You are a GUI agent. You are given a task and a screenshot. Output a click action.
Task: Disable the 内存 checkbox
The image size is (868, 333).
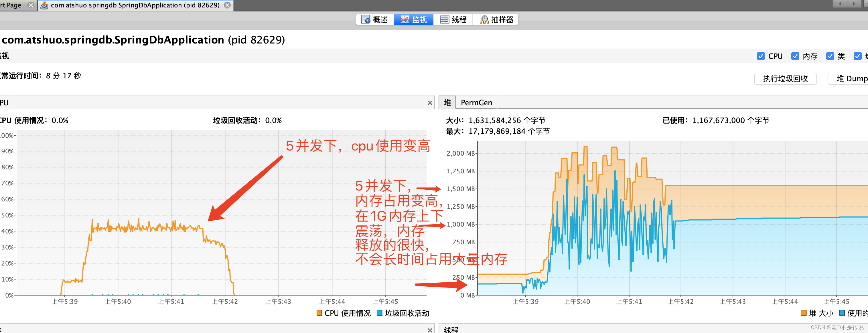(796, 56)
